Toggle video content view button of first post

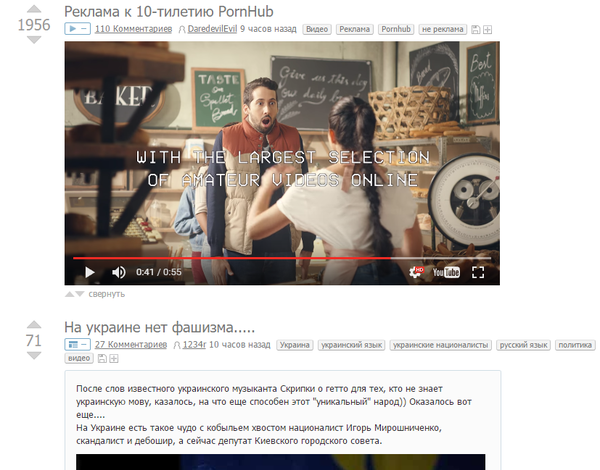[77, 30]
